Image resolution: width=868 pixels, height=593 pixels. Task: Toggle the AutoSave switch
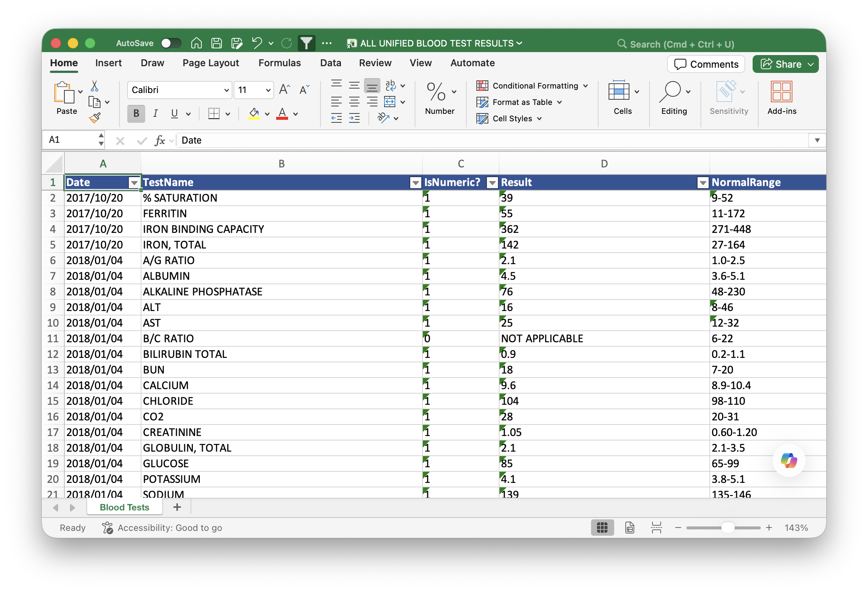tap(171, 43)
